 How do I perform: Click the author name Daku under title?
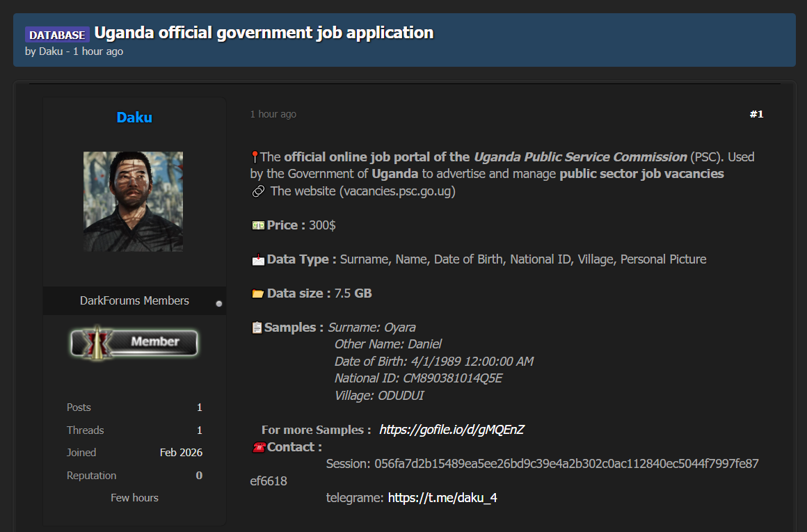[50, 51]
